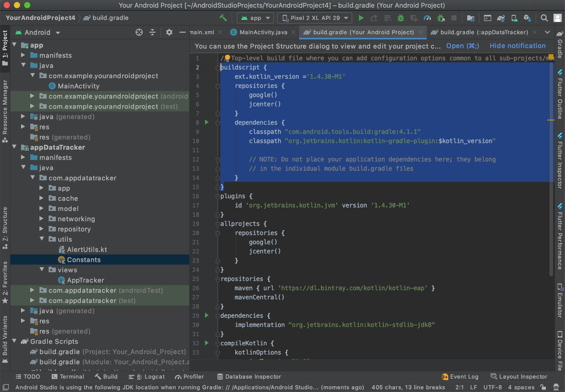Image resolution: width=565 pixels, height=392 pixels.
Task: Click Hide notification link
Action: click(x=518, y=46)
